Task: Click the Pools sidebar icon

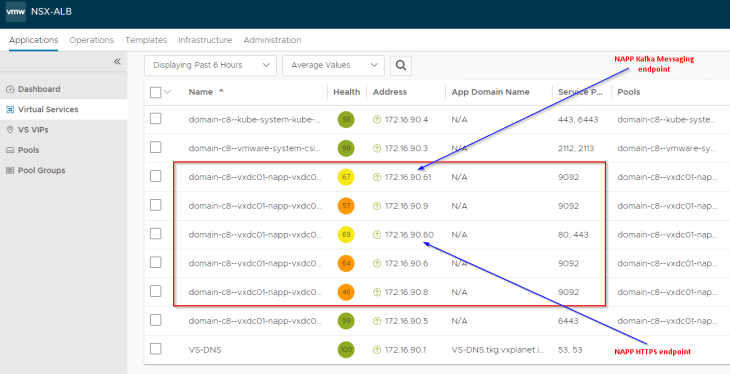Action: coord(10,150)
